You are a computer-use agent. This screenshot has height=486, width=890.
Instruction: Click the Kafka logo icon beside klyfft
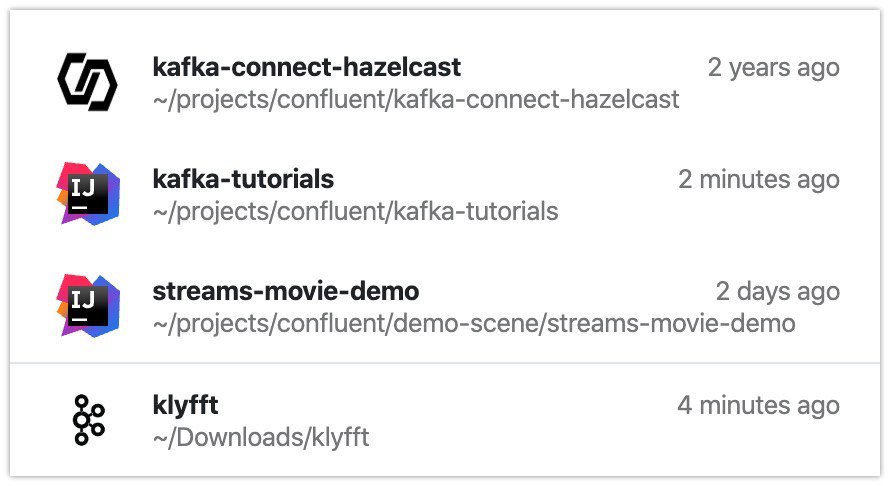click(x=89, y=420)
